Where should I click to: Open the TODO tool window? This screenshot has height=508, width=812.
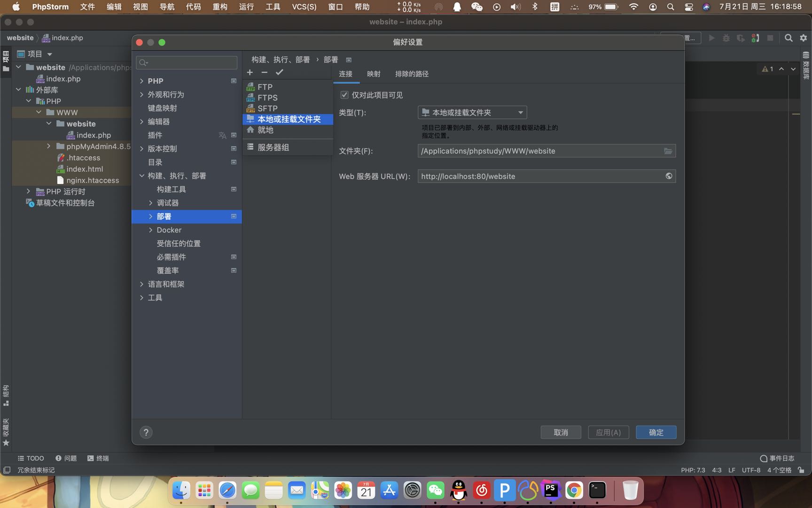click(31, 458)
